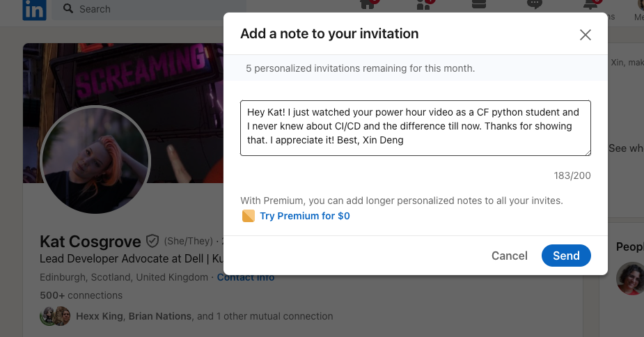Close the invitation note dialog
This screenshot has width=644, height=337.
(x=586, y=35)
